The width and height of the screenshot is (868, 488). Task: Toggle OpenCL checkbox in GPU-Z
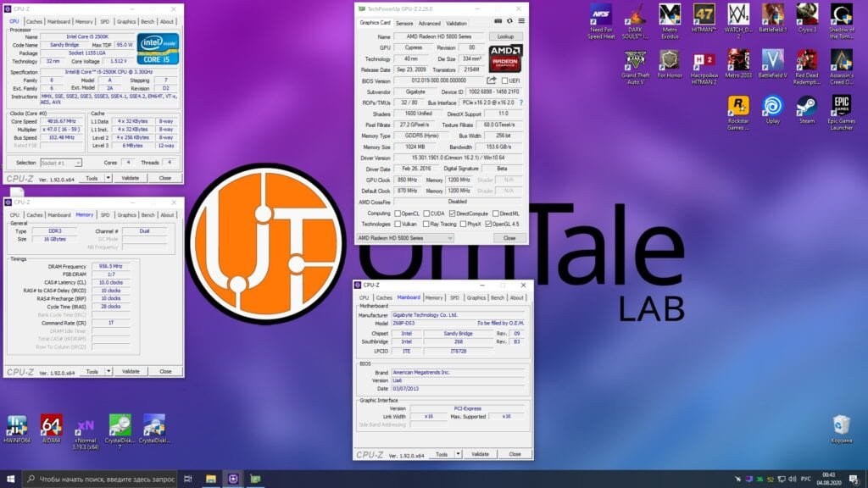(x=398, y=213)
